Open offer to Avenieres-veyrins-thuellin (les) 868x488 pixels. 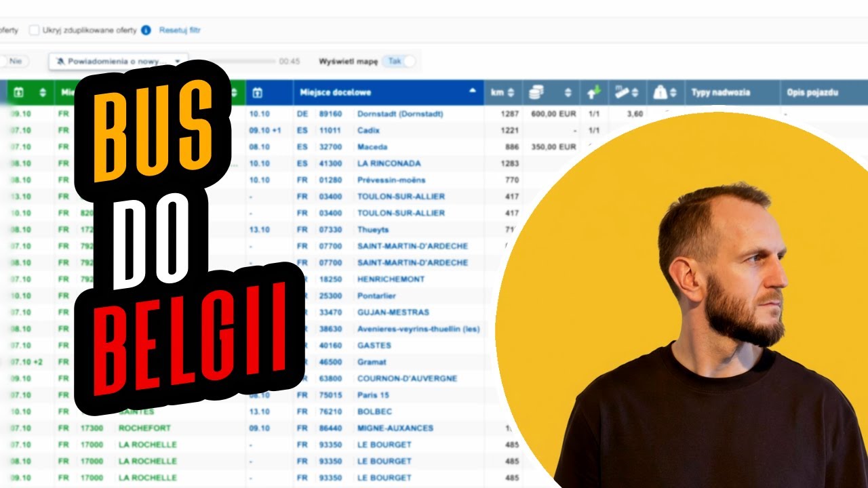click(418, 329)
